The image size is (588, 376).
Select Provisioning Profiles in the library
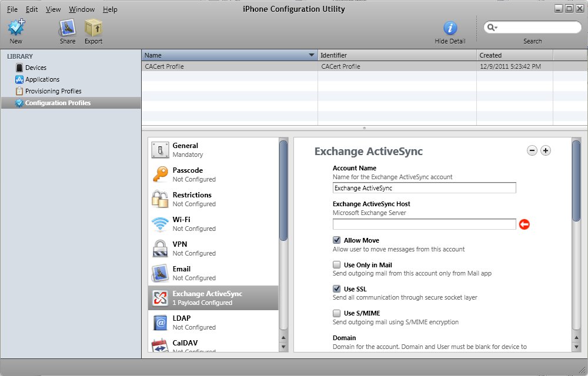pos(53,91)
